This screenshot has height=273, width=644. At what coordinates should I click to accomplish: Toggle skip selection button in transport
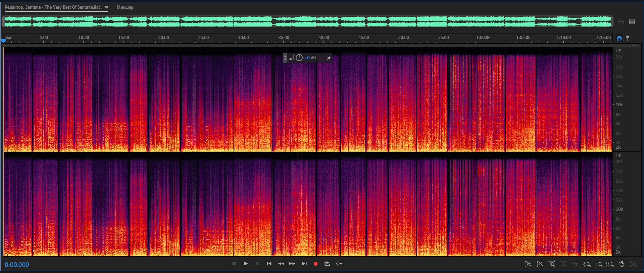(339, 264)
